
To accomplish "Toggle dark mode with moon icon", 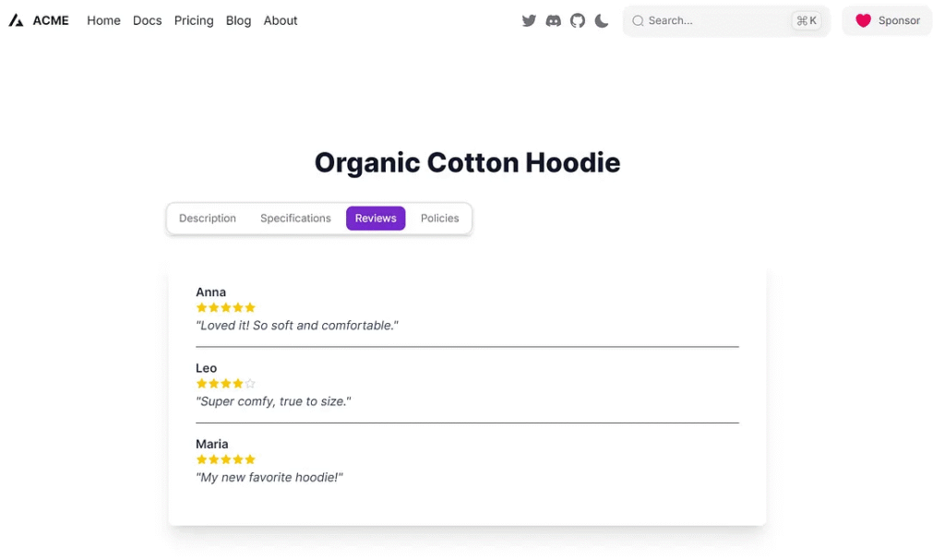I will coord(602,20).
